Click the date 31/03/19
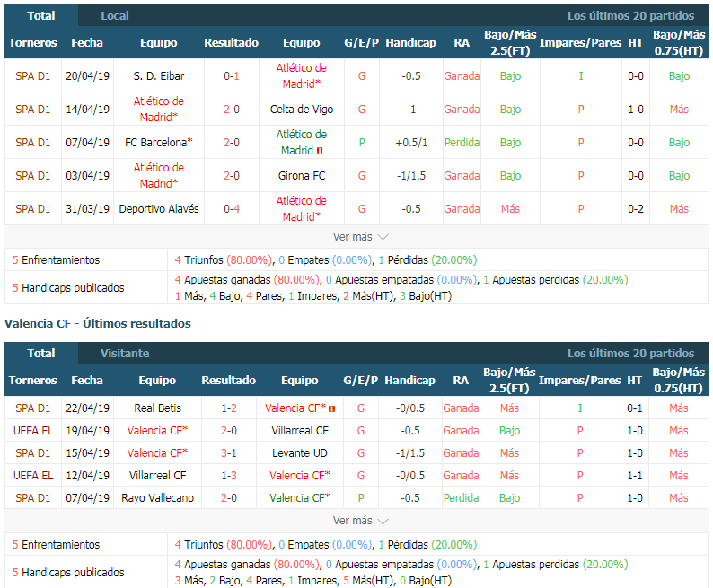The image size is (713, 588). (87, 208)
